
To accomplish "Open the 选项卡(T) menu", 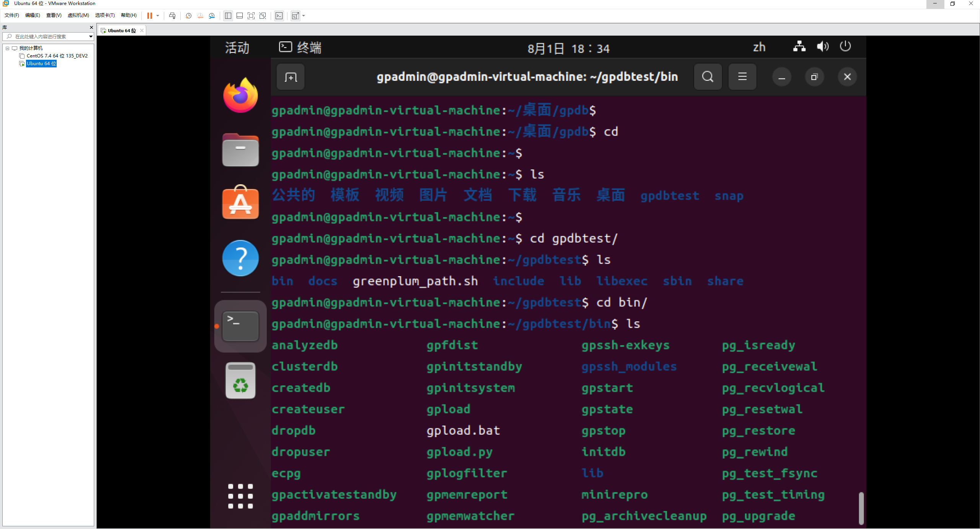I will pyautogui.click(x=105, y=15).
